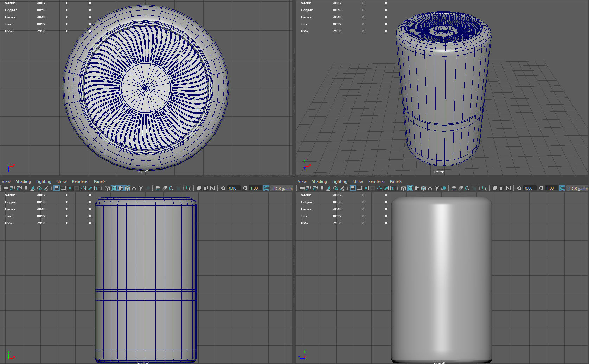Open sRGB gamma dropdown in side view toolbar
Image resolution: width=589 pixels, height=364 pixels.
point(578,188)
